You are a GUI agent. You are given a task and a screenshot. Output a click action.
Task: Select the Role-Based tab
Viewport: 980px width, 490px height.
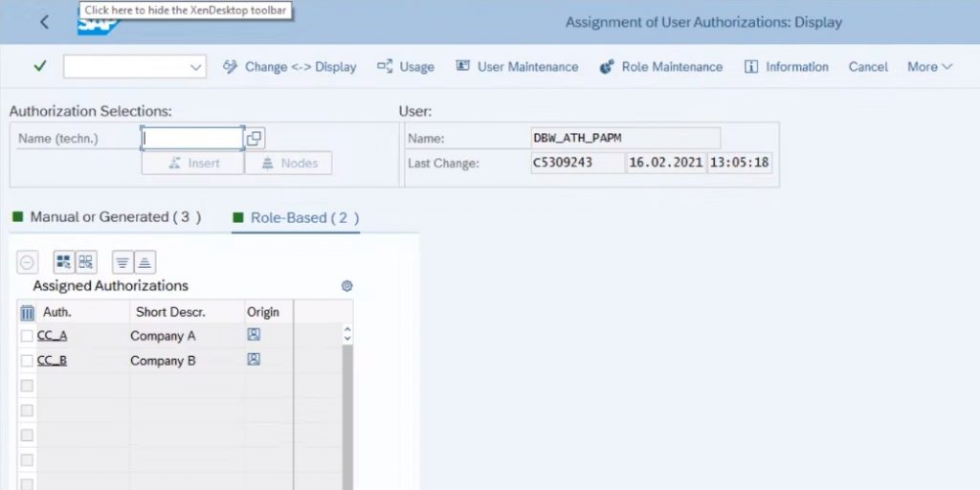click(x=297, y=218)
